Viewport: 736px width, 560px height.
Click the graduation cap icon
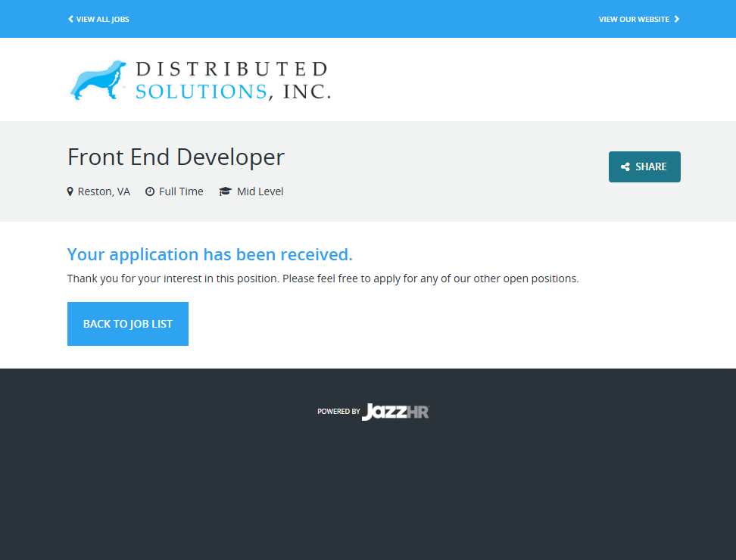click(x=225, y=192)
